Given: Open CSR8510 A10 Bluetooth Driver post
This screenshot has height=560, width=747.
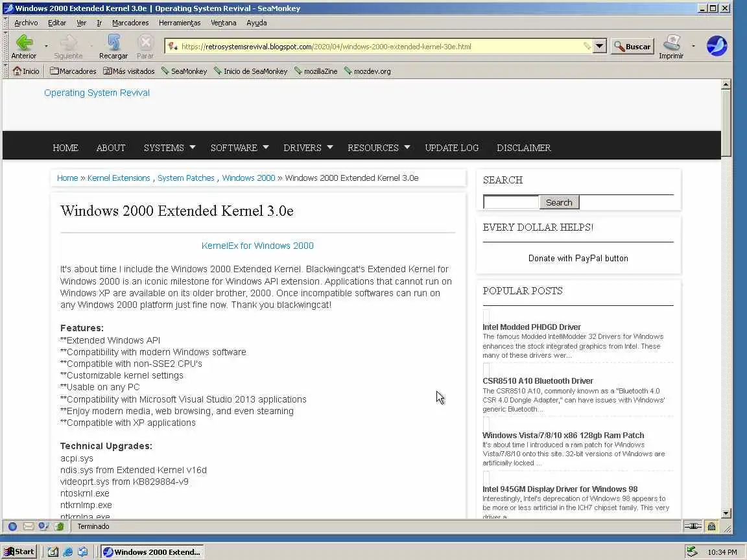Looking at the screenshot, I should 538,381.
